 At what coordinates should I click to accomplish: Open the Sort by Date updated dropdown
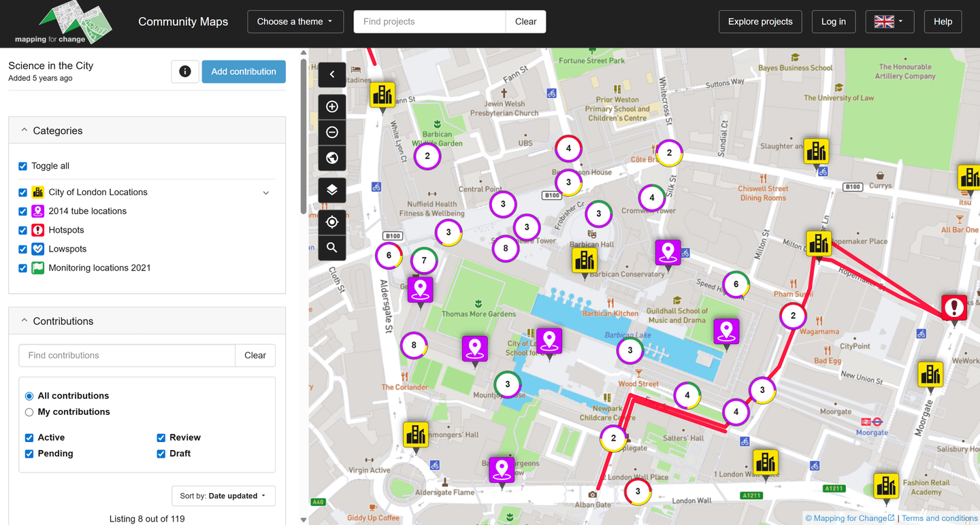tap(223, 496)
